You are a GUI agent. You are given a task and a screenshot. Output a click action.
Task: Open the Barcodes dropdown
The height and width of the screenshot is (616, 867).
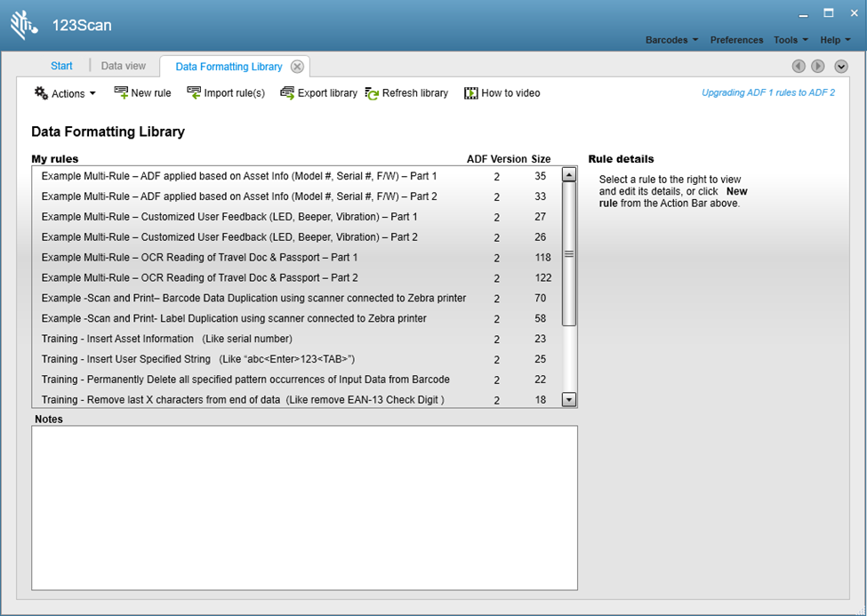pyautogui.click(x=670, y=40)
